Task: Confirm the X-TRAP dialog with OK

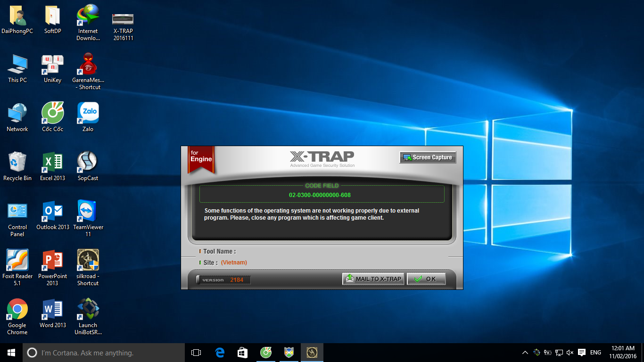Action: [426, 279]
